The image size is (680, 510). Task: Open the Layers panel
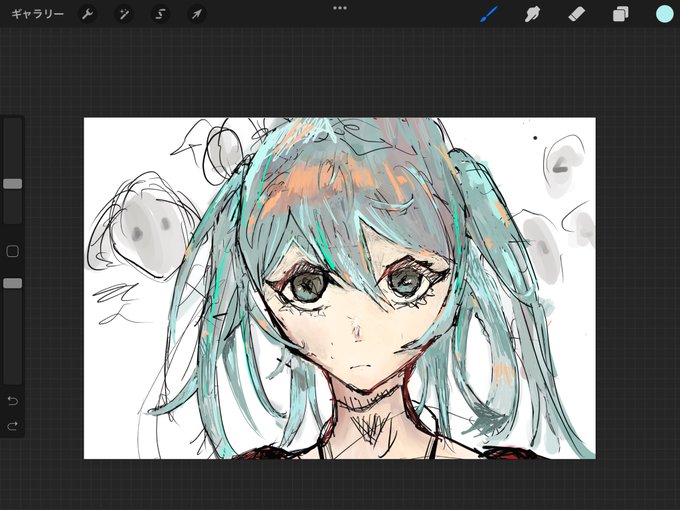pyautogui.click(x=620, y=14)
